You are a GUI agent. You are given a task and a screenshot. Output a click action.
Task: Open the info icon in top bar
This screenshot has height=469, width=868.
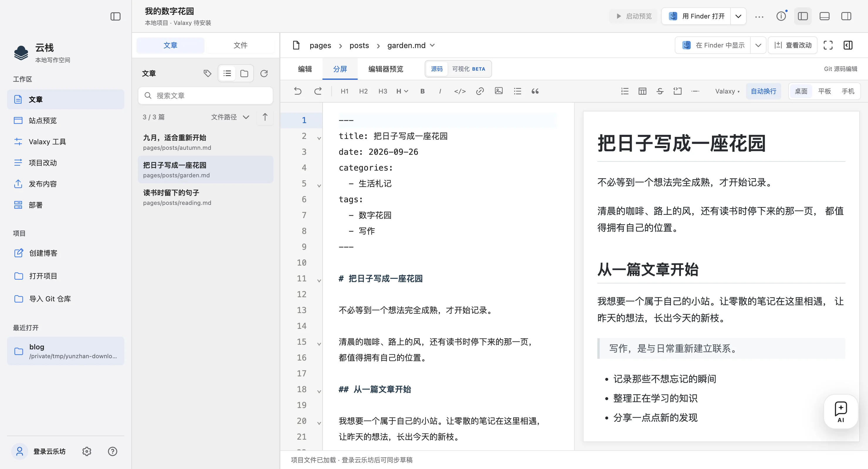pyautogui.click(x=781, y=16)
